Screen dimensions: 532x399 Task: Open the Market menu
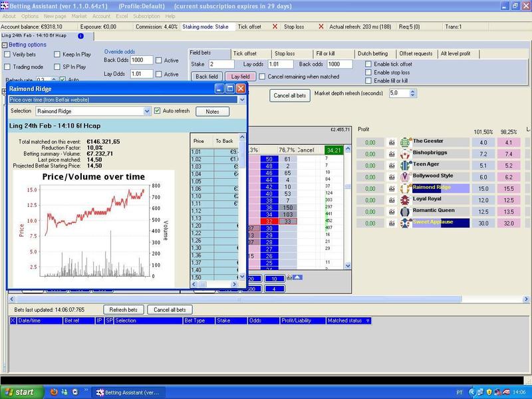[79, 16]
